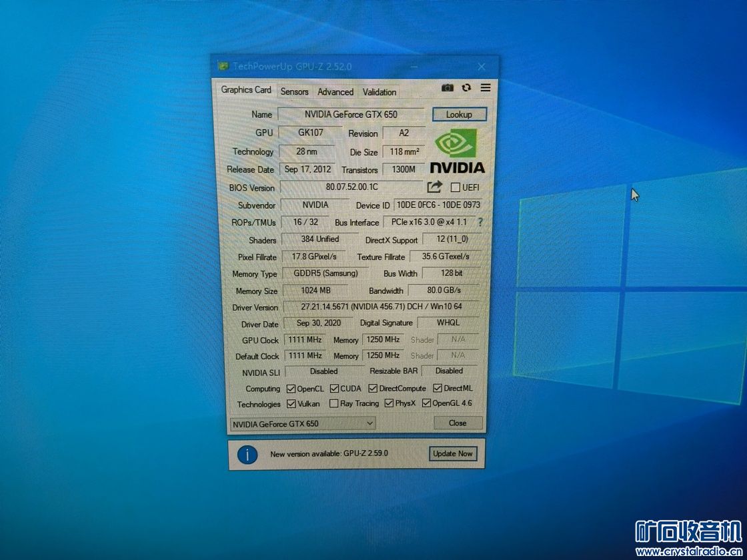Toggle the UEFI checkbox
The height and width of the screenshot is (560, 747).
click(455, 187)
